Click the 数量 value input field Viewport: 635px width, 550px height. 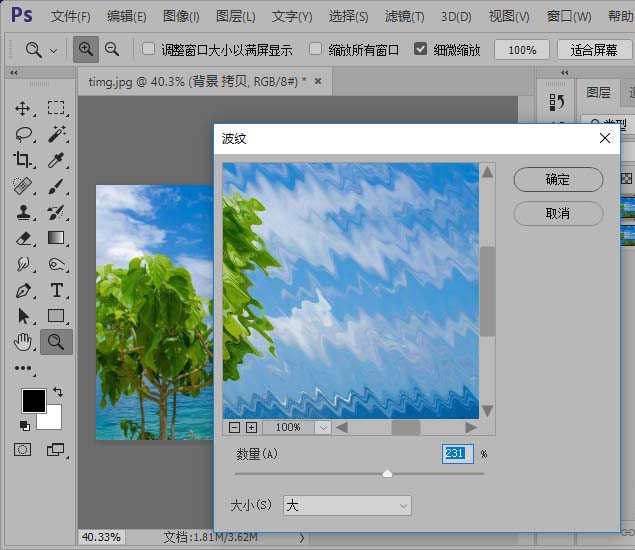(x=457, y=453)
